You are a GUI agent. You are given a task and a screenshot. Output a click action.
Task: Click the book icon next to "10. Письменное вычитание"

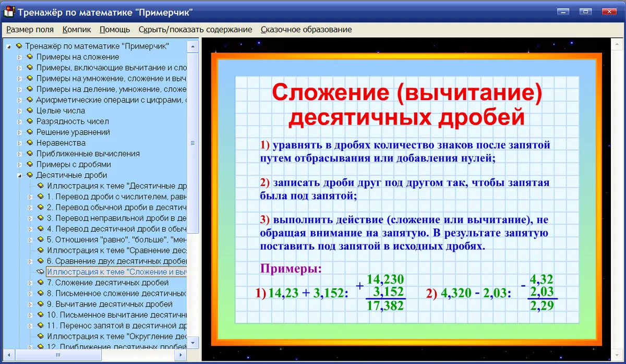(40, 315)
